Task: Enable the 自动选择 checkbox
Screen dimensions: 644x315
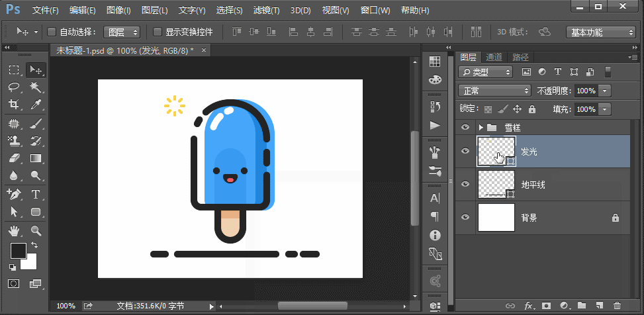Action: (x=52, y=32)
